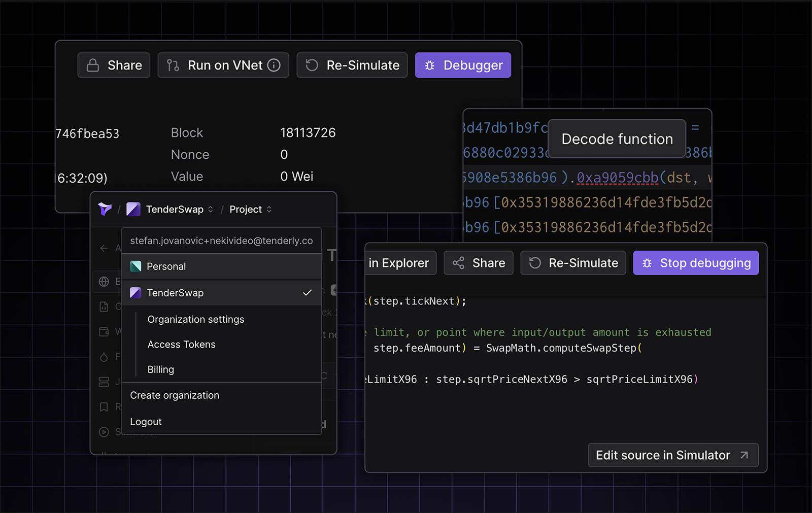812x513 pixels.
Task: Select the Contracts code-file icon in sidebar
Action: (x=105, y=306)
